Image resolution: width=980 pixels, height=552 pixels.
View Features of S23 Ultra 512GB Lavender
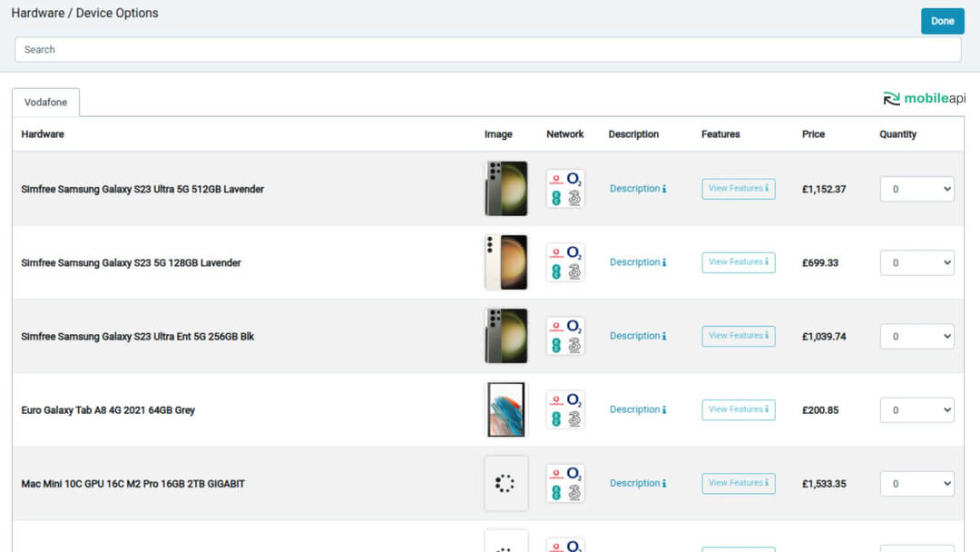click(x=738, y=189)
